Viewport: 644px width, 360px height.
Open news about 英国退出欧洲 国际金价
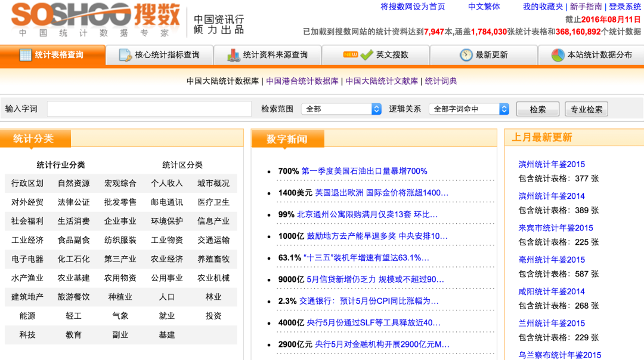(382, 193)
